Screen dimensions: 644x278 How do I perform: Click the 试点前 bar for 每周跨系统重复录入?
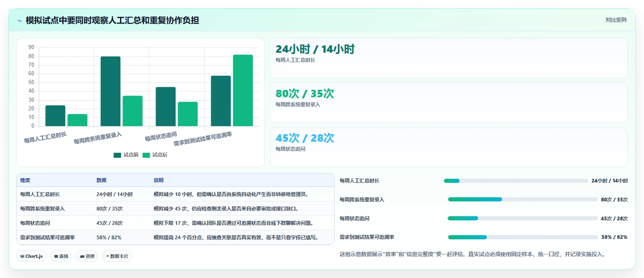(x=111, y=91)
